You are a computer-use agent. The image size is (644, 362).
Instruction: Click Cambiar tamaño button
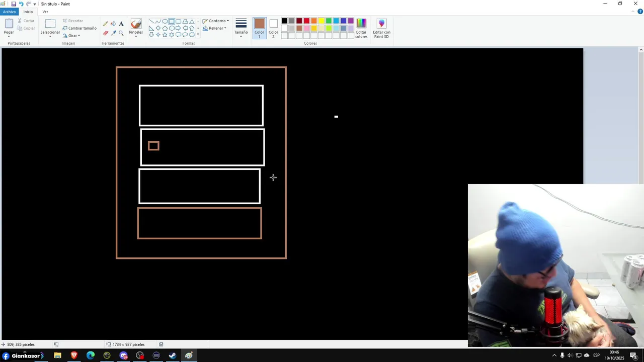(79, 28)
